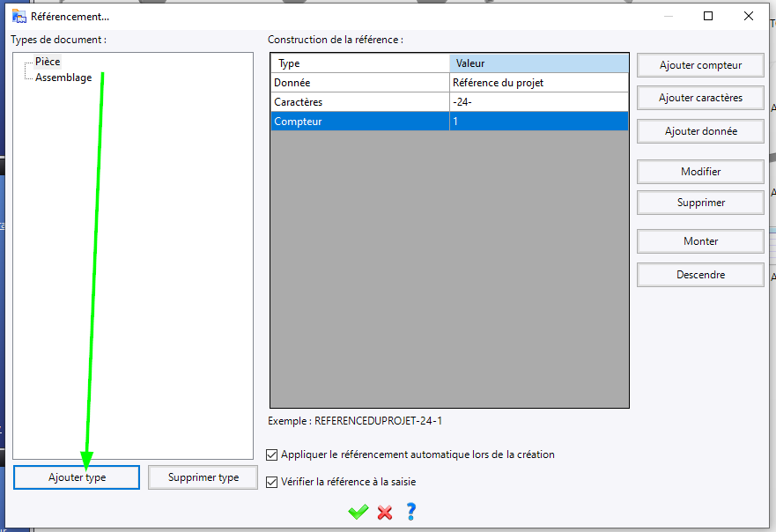The image size is (776, 532).
Task: Open help with the question mark icon
Action: (410, 511)
